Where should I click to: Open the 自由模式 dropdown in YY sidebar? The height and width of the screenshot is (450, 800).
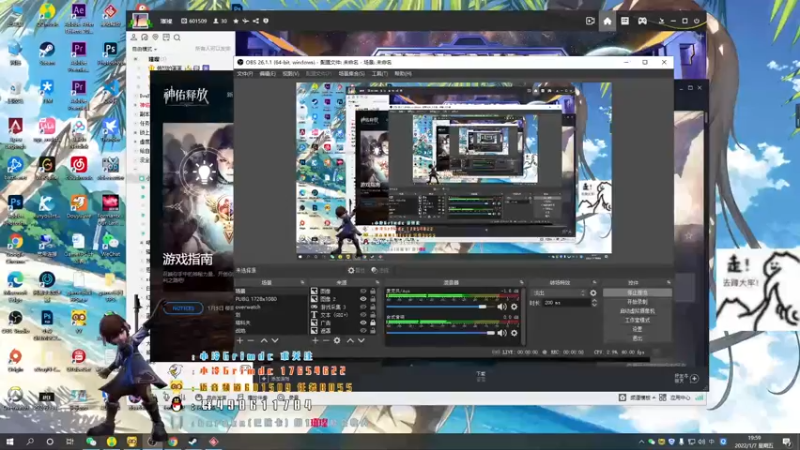pyautogui.click(x=144, y=49)
